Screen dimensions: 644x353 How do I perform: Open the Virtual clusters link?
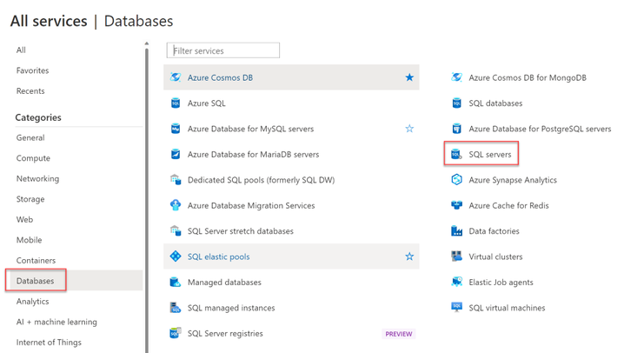coord(495,256)
